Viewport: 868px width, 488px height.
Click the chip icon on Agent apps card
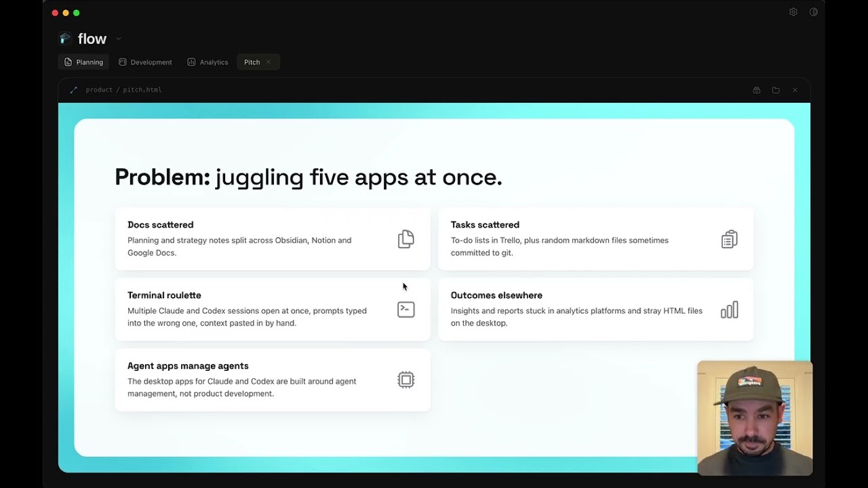pyautogui.click(x=405, y=379)
